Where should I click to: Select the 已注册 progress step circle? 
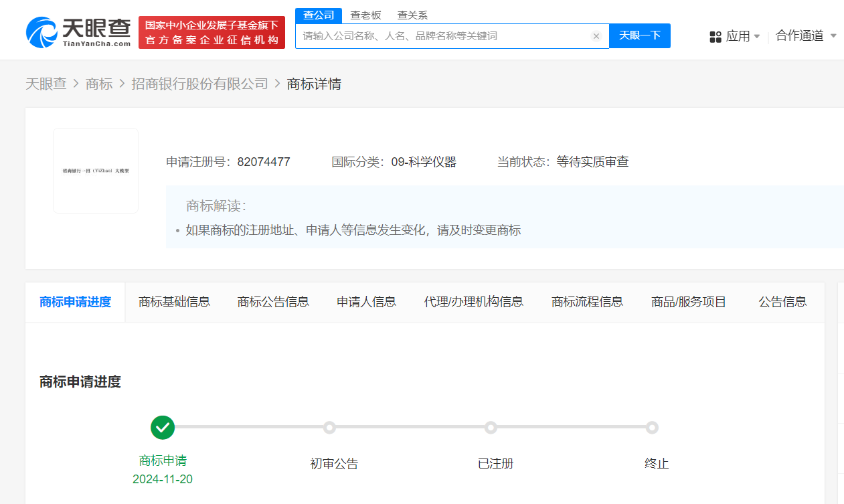click(x=491, y=428)
